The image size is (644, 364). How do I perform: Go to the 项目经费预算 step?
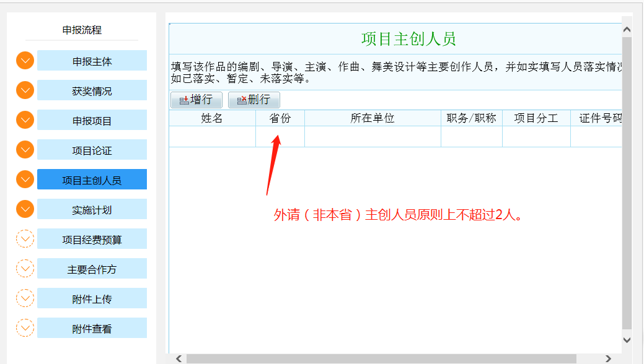click(92, 240)
